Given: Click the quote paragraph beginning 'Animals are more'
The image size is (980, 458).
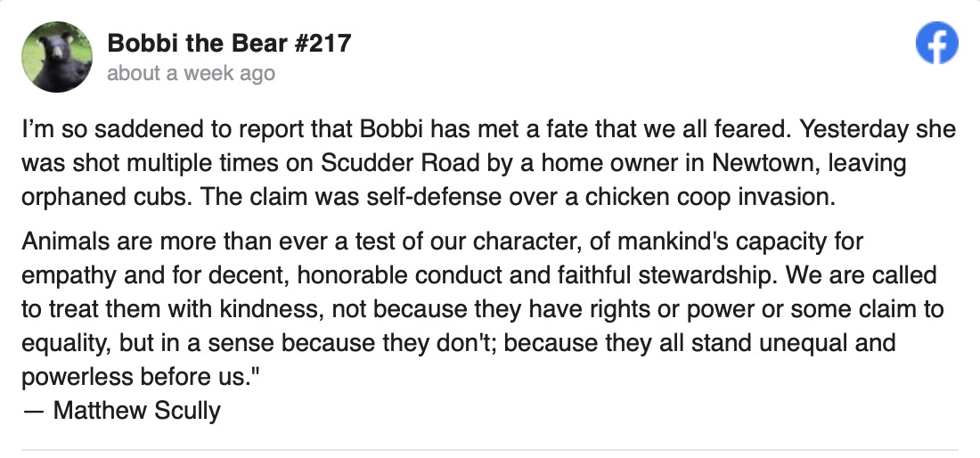Looking at the screenshot, I should tap(483, 308).
